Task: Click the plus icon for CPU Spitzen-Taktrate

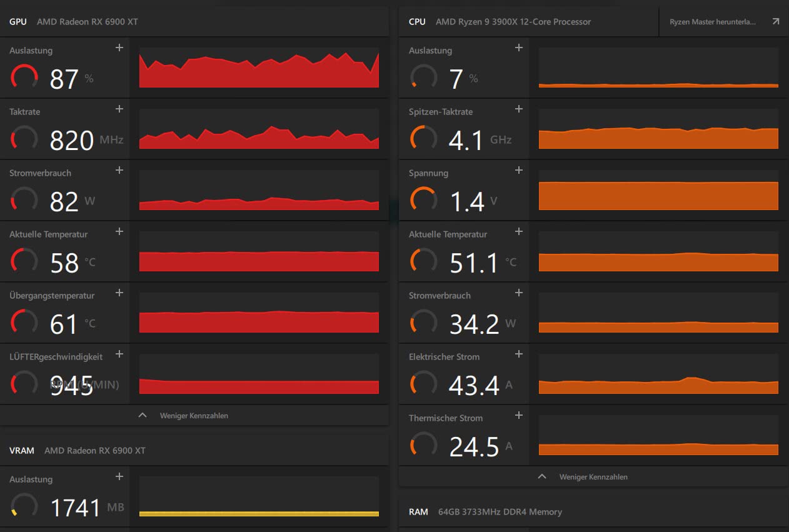Action: tap(518, 109)
